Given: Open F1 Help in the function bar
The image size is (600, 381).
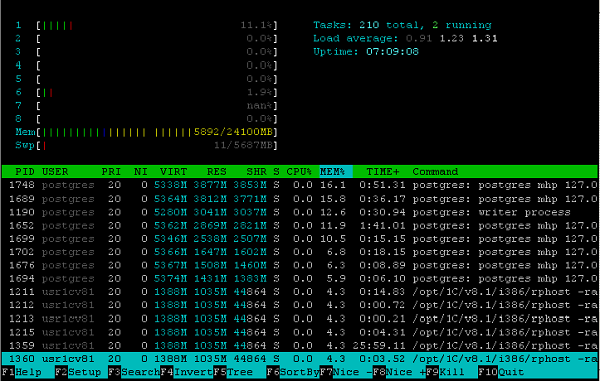Looking at the screenshot, I should coord(21,372).
